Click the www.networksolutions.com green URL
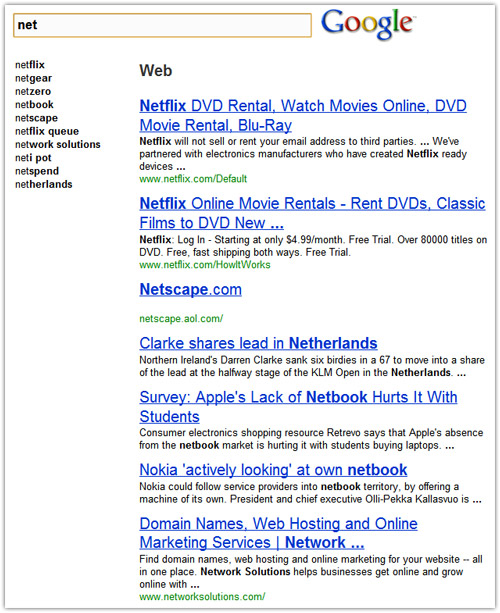The width and height of the screenshot is (500, 613). 202,597
